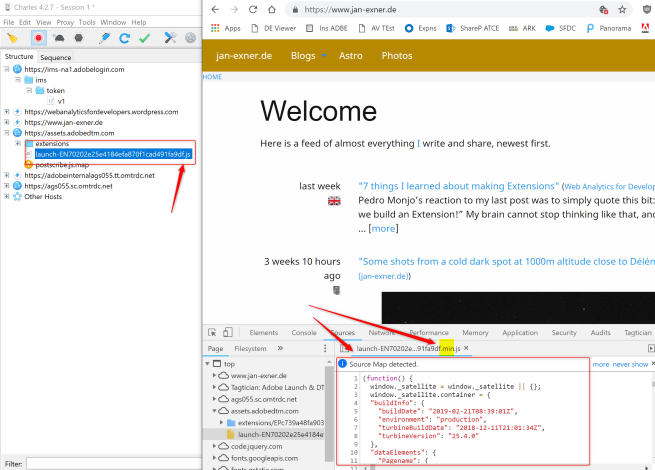This screenshot has width=655, height=470.
Task: Click the Charles clear session broom icon
Action: (13, 38)
